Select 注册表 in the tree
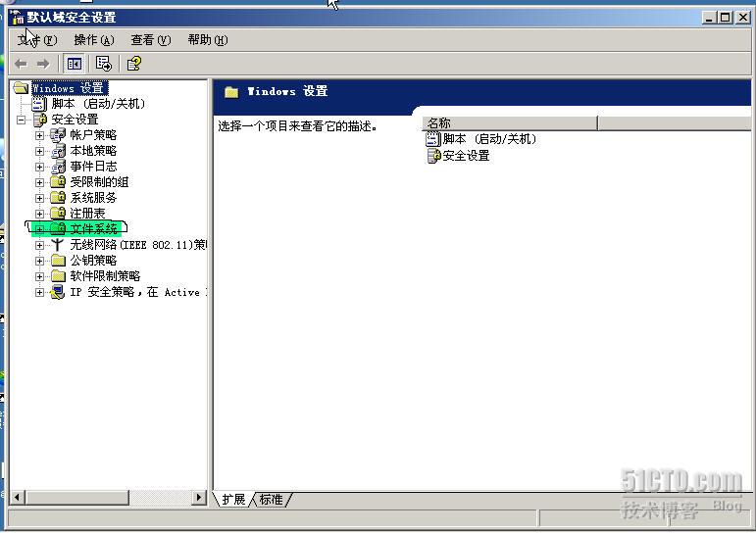Viewport: 756px width, 533px height. (87, 214)
